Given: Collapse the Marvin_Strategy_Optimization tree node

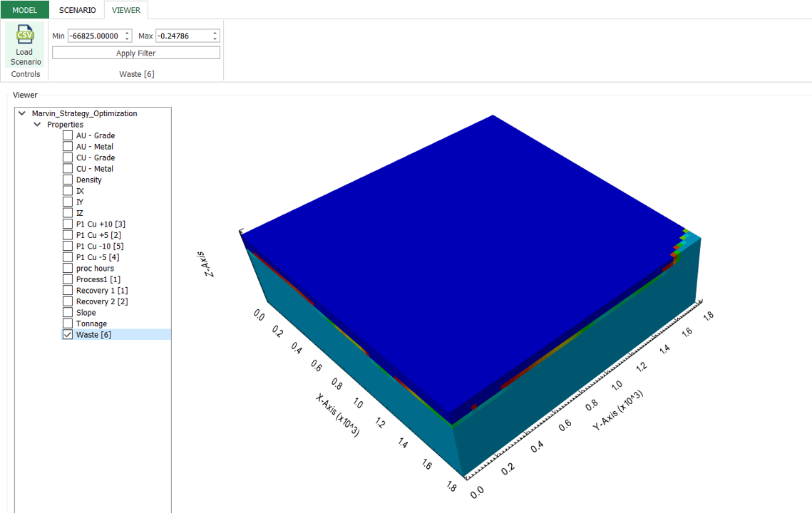Looking at the screenshot, I should 22,113.
